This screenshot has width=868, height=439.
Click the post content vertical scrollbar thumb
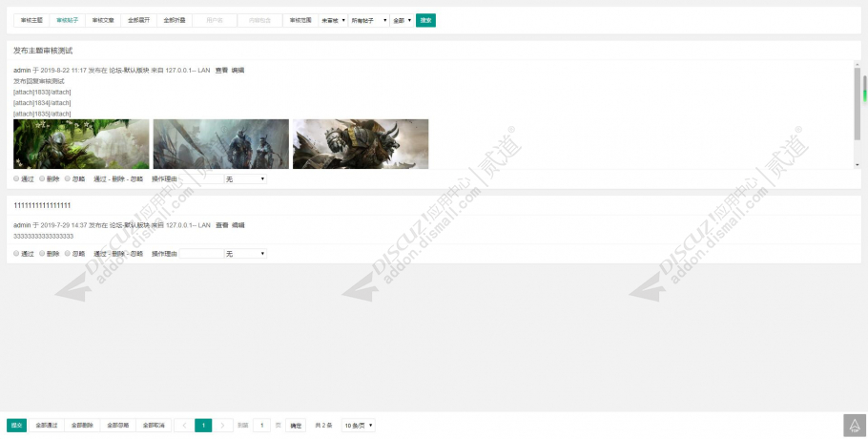click(x=858, y=103)
